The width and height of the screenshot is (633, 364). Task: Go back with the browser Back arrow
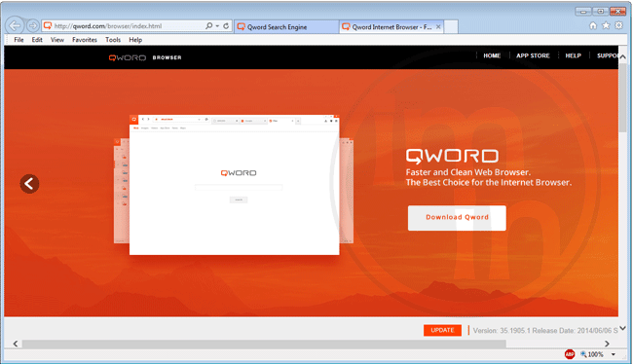click(15, 26)
